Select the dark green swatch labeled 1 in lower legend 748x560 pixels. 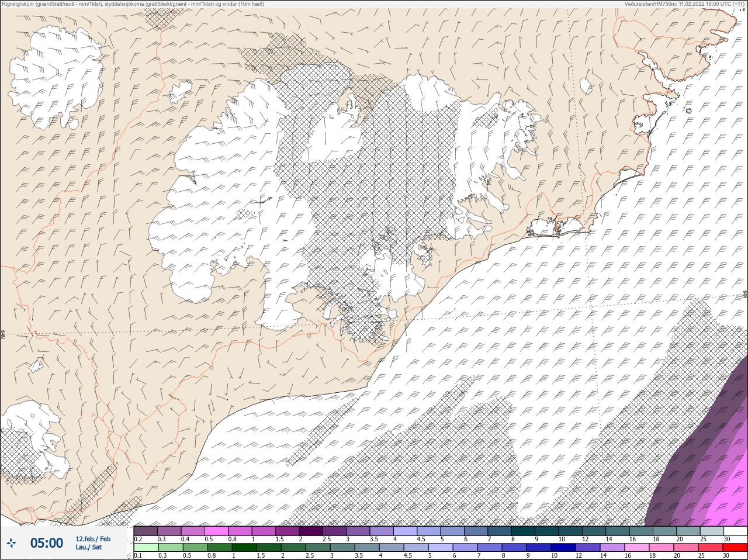tap(244, 548)
